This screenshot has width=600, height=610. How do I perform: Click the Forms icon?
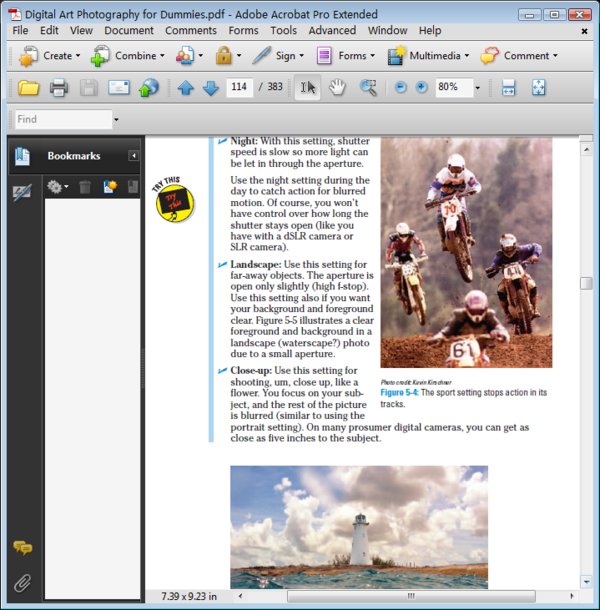[x=324, y=56]
